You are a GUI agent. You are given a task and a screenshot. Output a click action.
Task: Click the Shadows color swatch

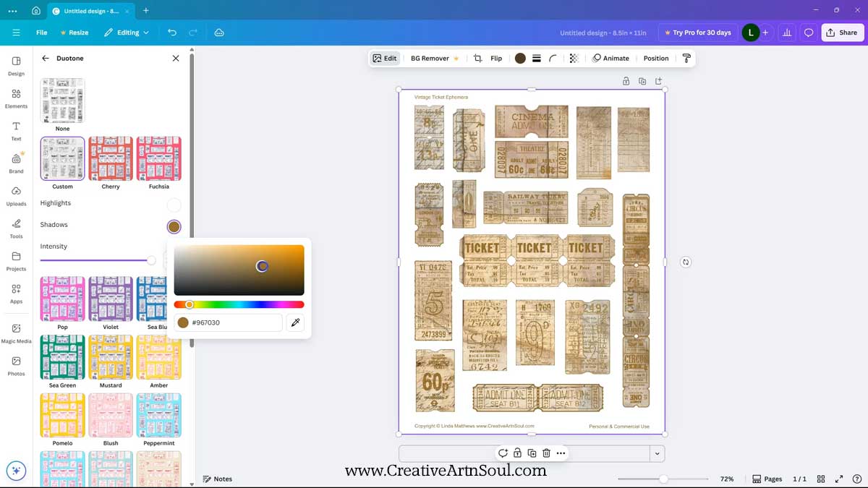[174, 226]
